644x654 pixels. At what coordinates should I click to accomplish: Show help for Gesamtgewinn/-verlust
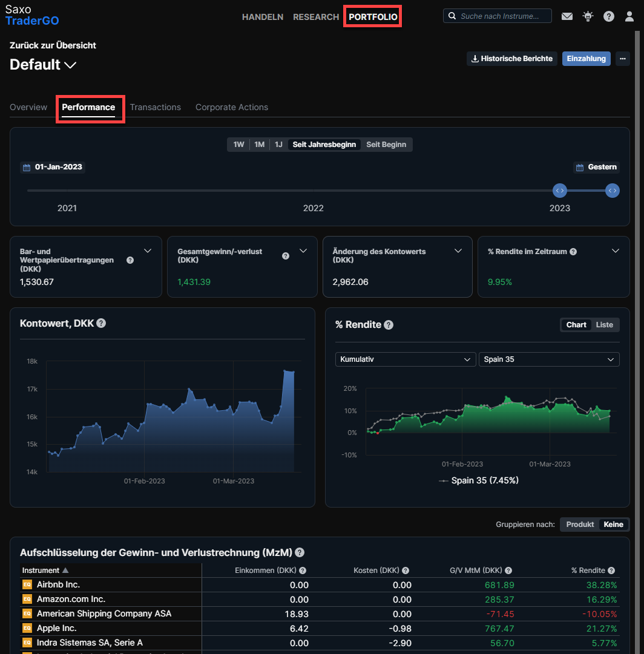(286, 256)
